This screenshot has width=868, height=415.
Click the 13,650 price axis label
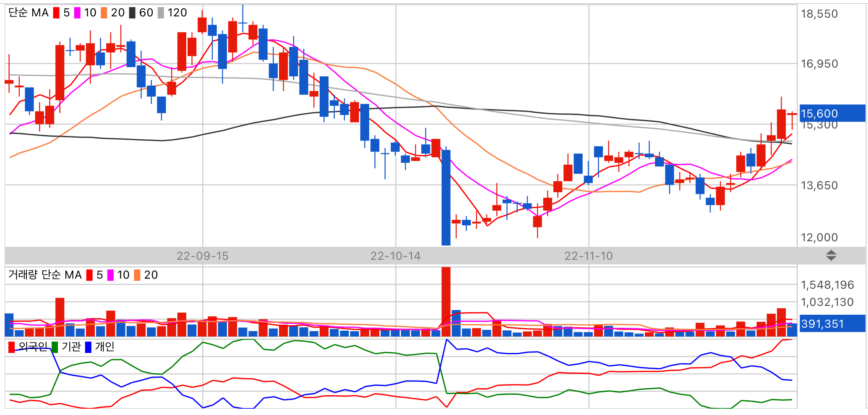coord(819,185)
